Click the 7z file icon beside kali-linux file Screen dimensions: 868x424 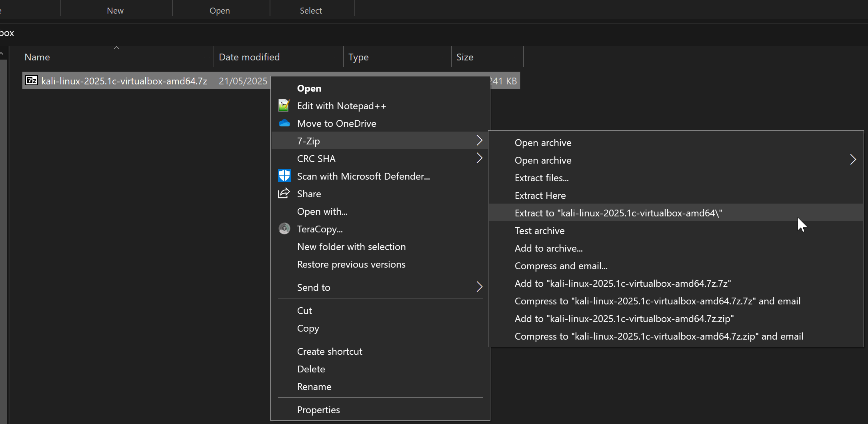tap(32, 80)
